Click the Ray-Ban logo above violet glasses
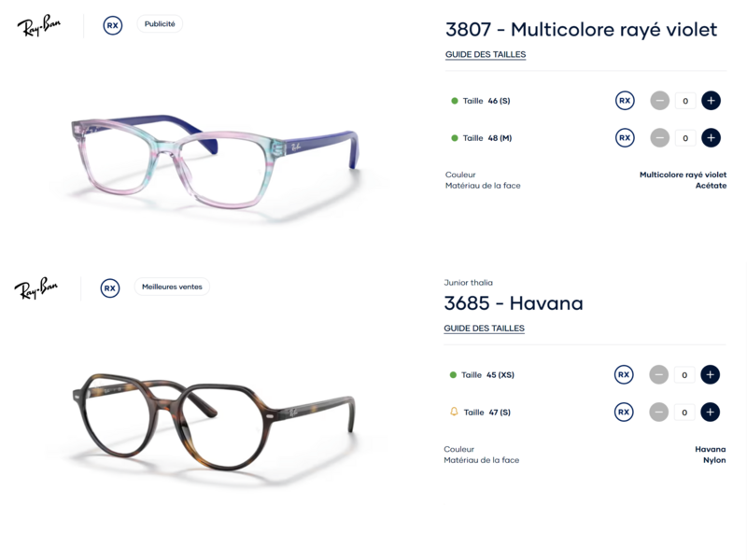Viewport: 747px width, 560px height. (39, 25)
